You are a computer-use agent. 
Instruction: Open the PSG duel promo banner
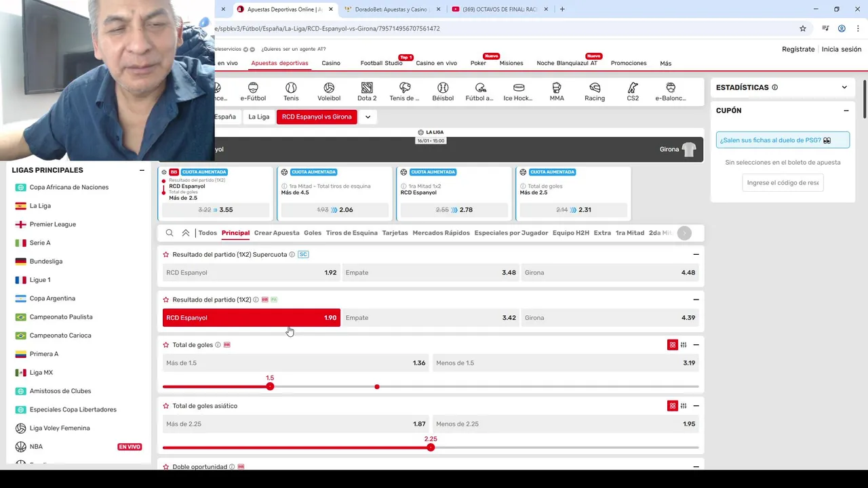(x=783, y=140)
